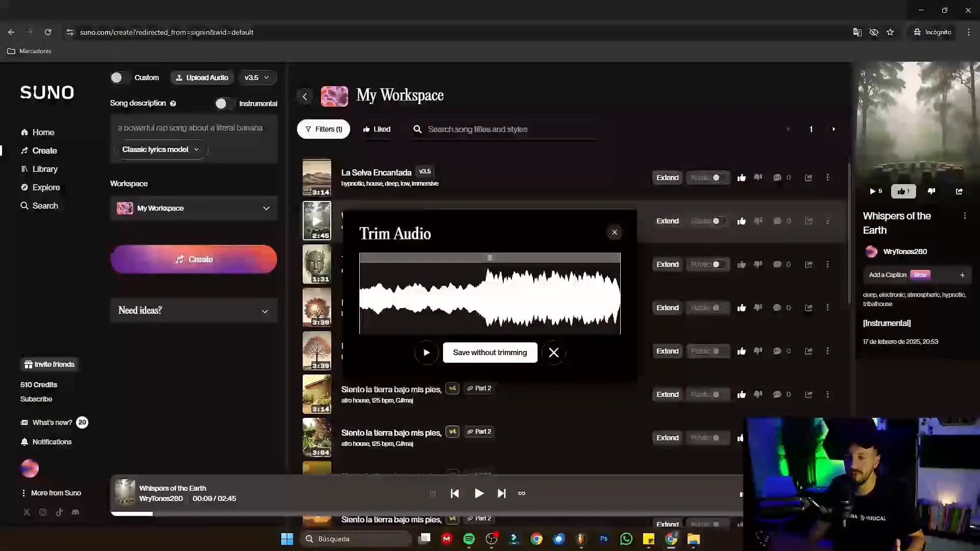The height and width of the screenshot is (551, 980).
Task: Click the Upload Audio button
Action: coord(202,78)
